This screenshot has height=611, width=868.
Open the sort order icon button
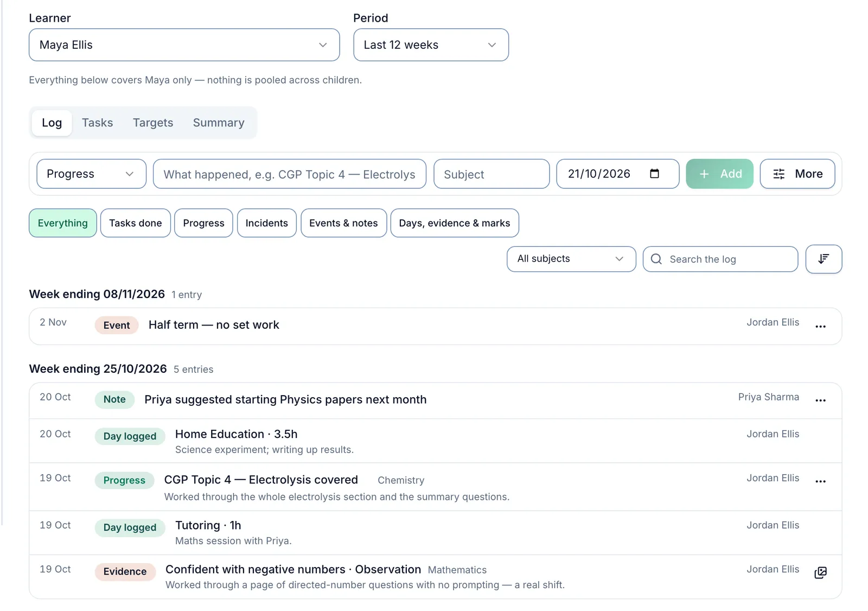[824, 259]
